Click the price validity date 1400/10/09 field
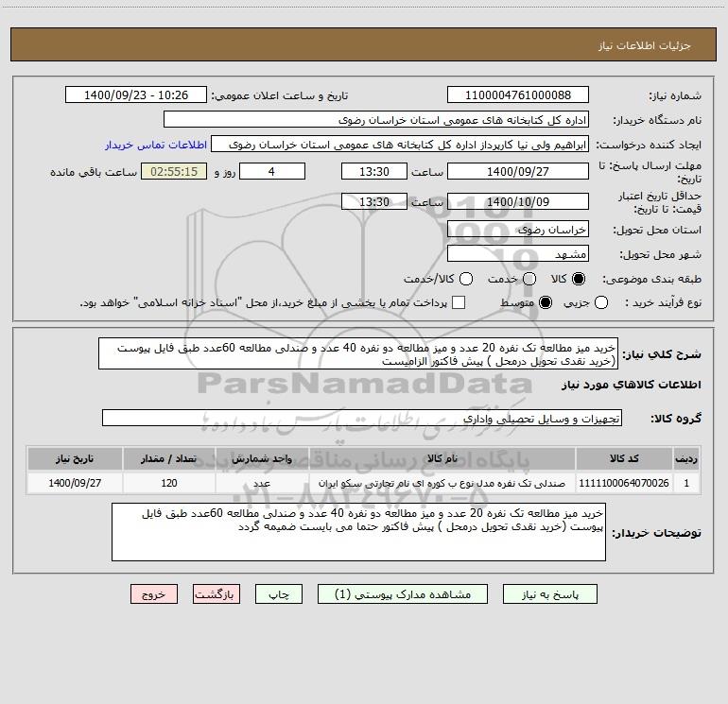The image size is (728, 704). point(518,201)
